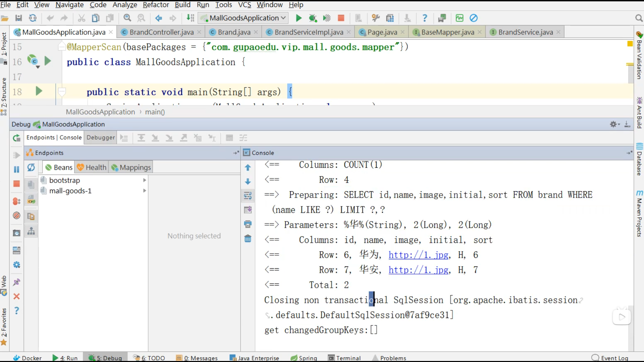This screenshot has width=644, height=362.
Task: Open run configuration dropdown MallGoodsApplication
Action: pyautogui.click(x=243, y=18)
